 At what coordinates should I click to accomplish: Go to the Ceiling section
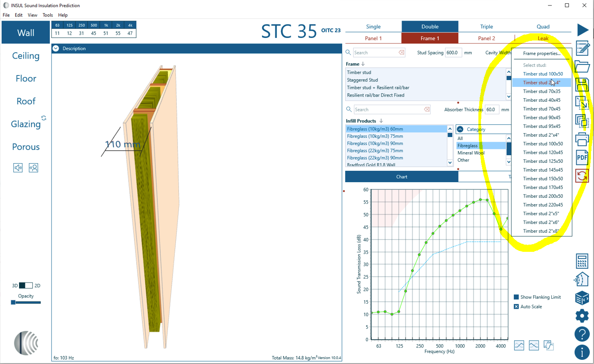(x=26, y=56)
